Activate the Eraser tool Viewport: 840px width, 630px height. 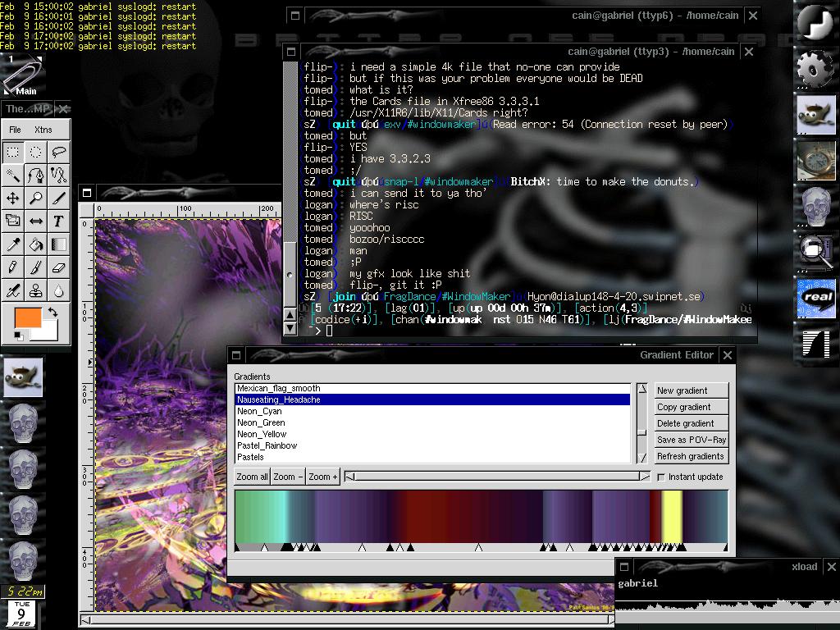point(58,267)
